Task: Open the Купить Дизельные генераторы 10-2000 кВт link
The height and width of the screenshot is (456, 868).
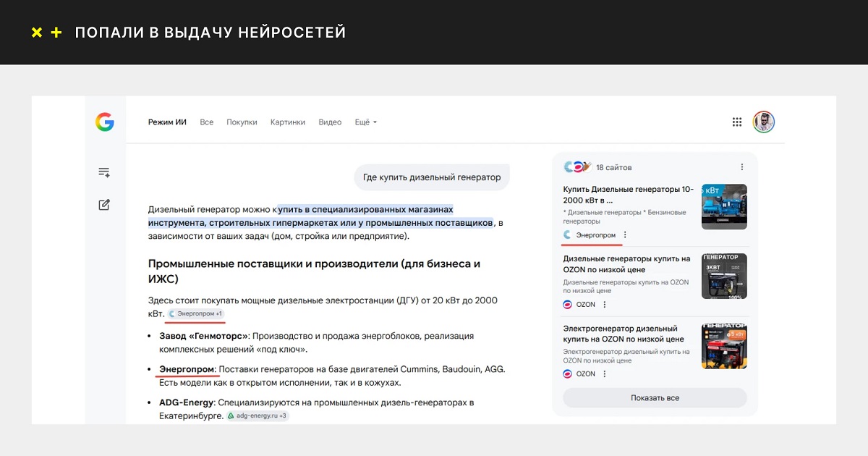Action: coord(628,195)
